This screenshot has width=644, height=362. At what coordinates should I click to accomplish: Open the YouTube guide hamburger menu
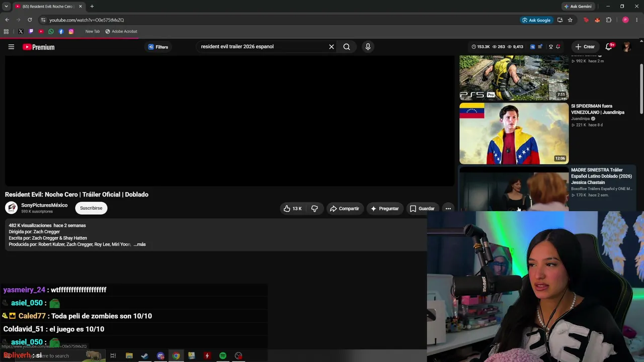[11, 47]
